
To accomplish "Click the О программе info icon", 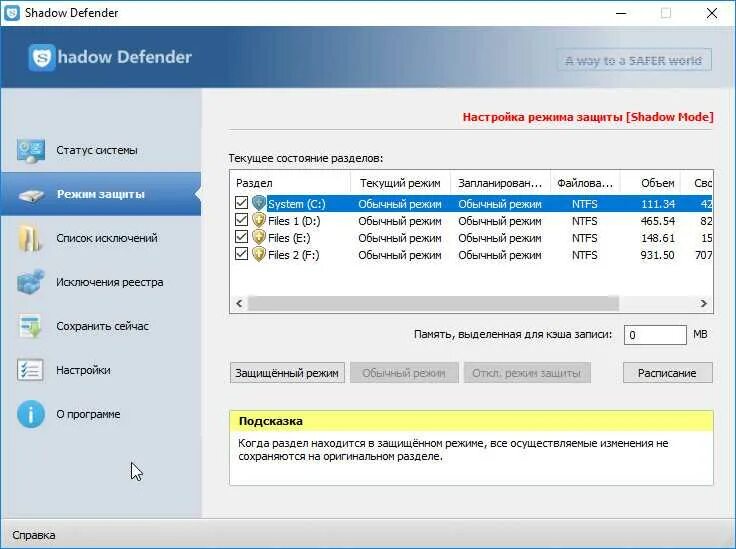I will pos(31,414).
